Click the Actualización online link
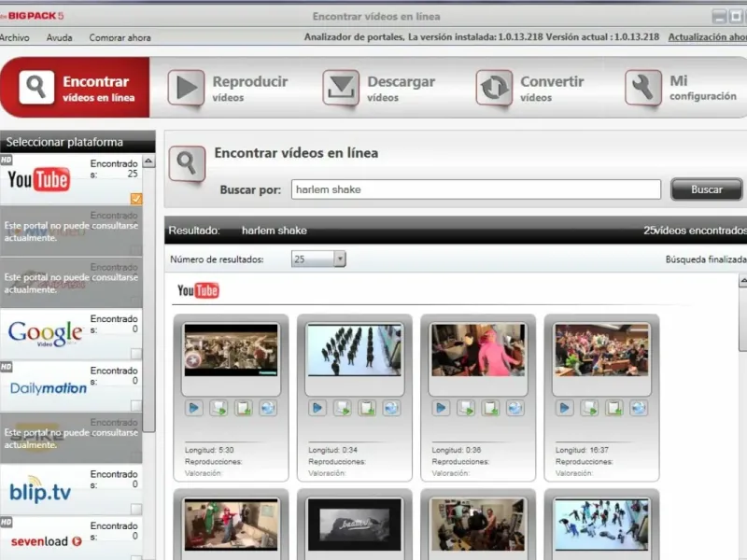Screen dimensions: 747x560 coord(707,37)
